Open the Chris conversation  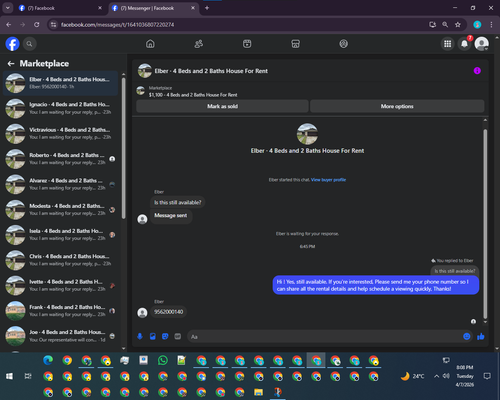(60, 260)
